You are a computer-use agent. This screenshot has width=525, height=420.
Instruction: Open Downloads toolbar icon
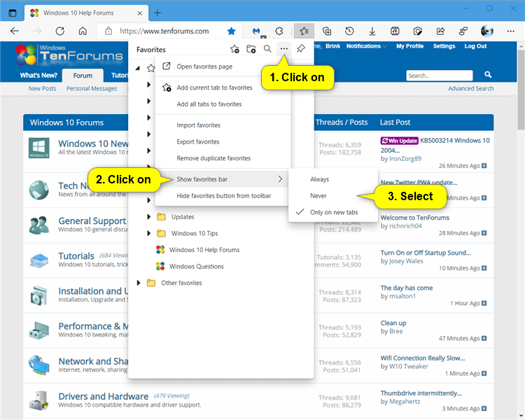[372, 31]
